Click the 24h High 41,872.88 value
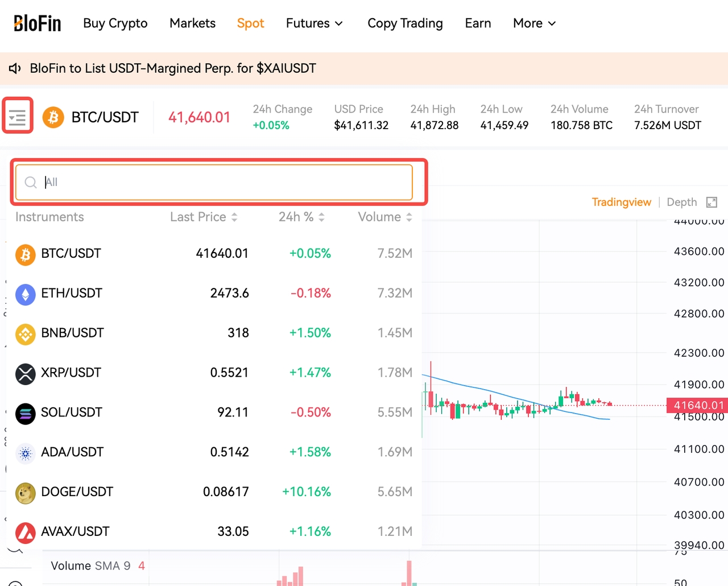Image resolution: width=728 pixels, height=586 pixels. (435, 125)
